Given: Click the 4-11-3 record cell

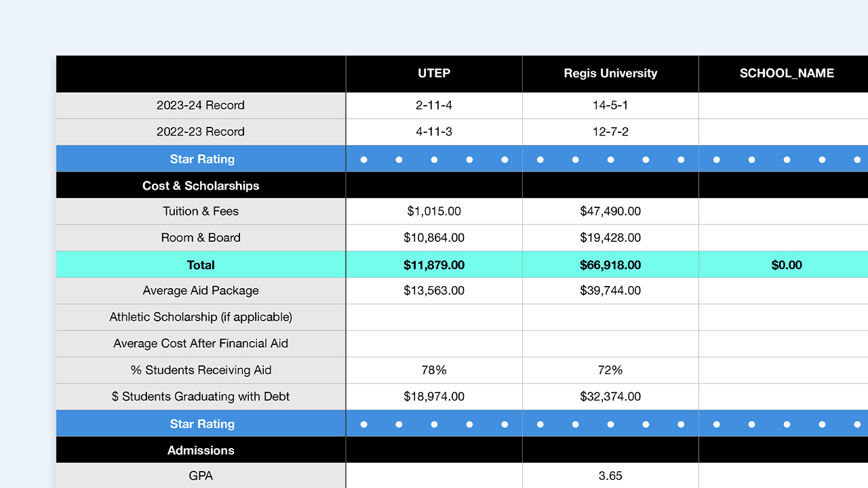Looking at the screenshot, I should (434, 131).
